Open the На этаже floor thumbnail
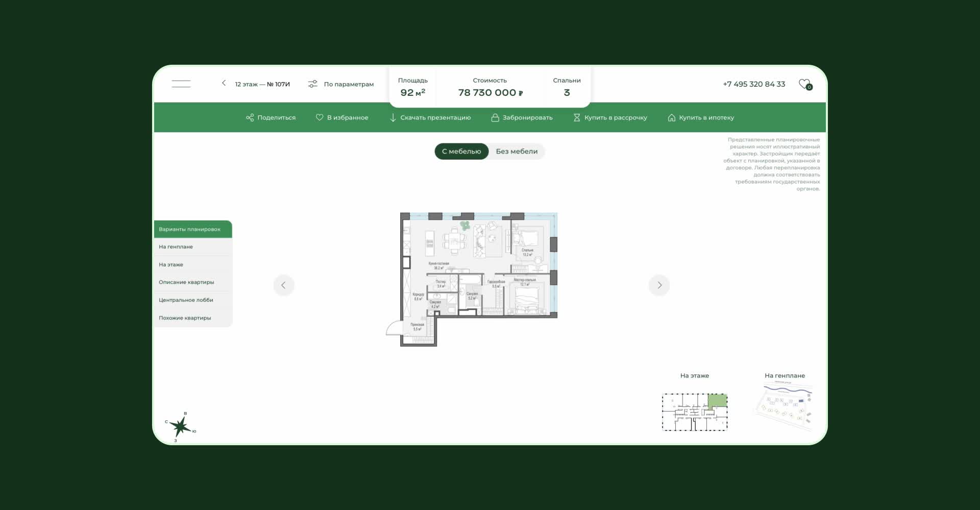The height and width of the screenshot is (510, 980). tap(695, 412)
